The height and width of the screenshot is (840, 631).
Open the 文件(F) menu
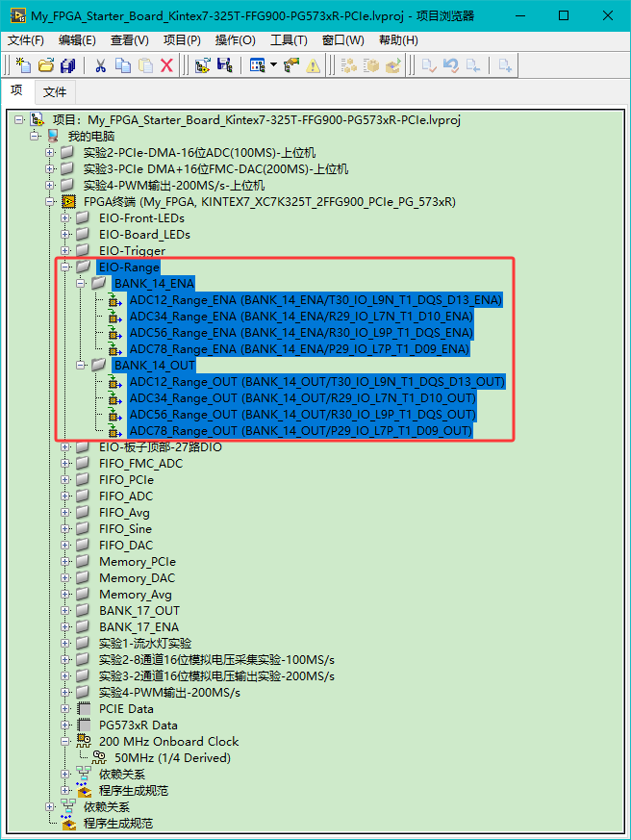pyautogui.click(x=26, y=40)
